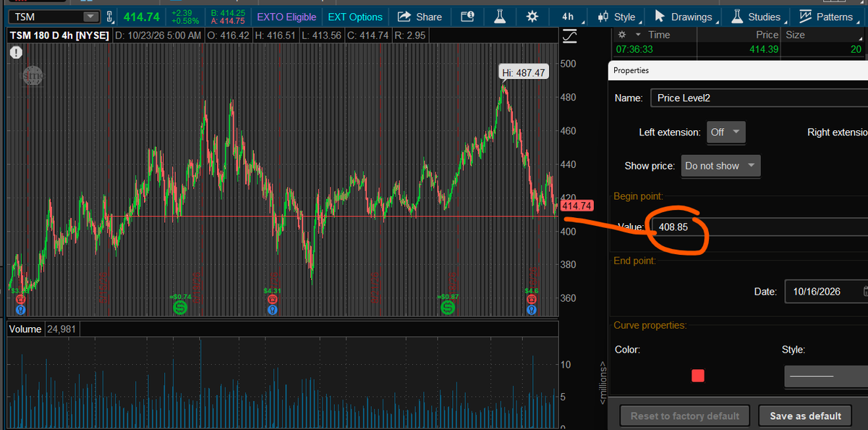Click the blue lightbulb icon below $4.31 marker
868x430 pixels.
click(272, 310)
